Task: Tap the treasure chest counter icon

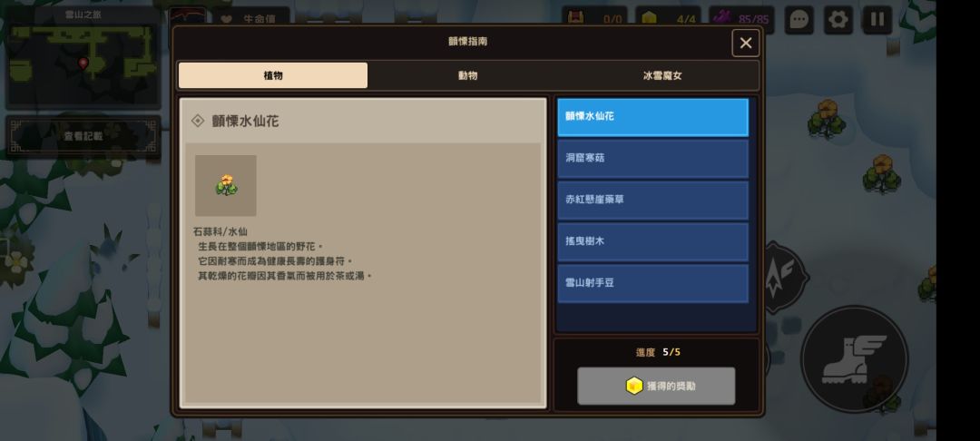Action: [575, 17]
